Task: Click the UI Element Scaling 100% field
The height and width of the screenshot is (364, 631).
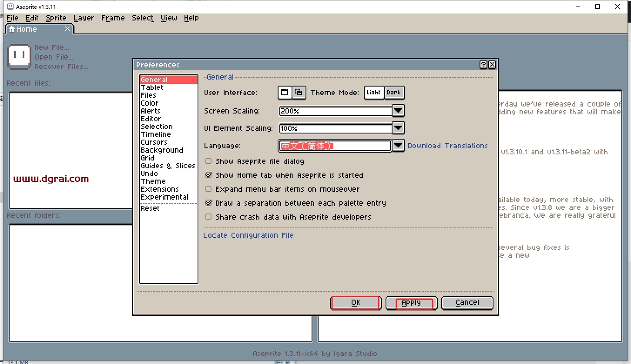Action: [x=336, y=128]
